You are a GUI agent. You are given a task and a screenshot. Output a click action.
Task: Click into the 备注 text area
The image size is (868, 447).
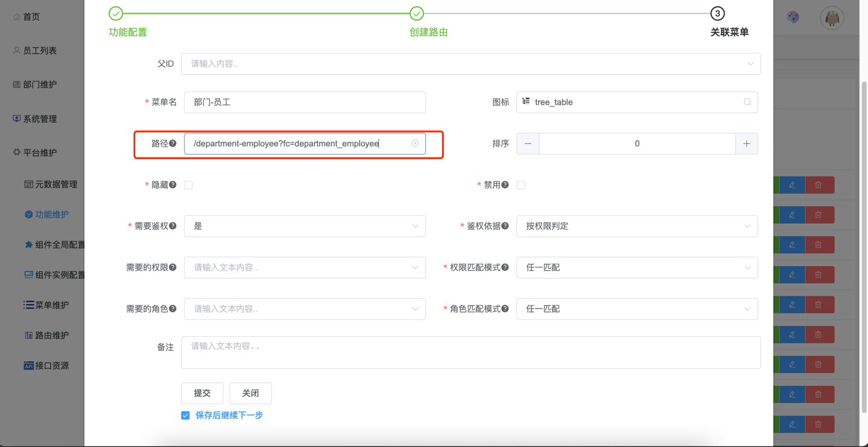click(x=470, y=353)
